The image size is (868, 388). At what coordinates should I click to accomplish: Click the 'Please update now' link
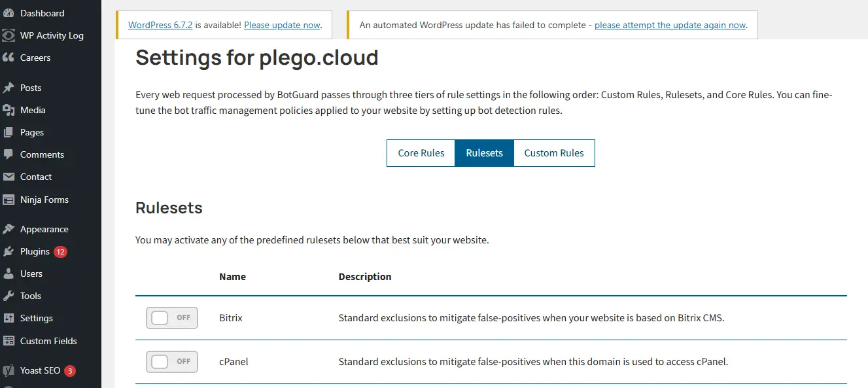[282, 25]
